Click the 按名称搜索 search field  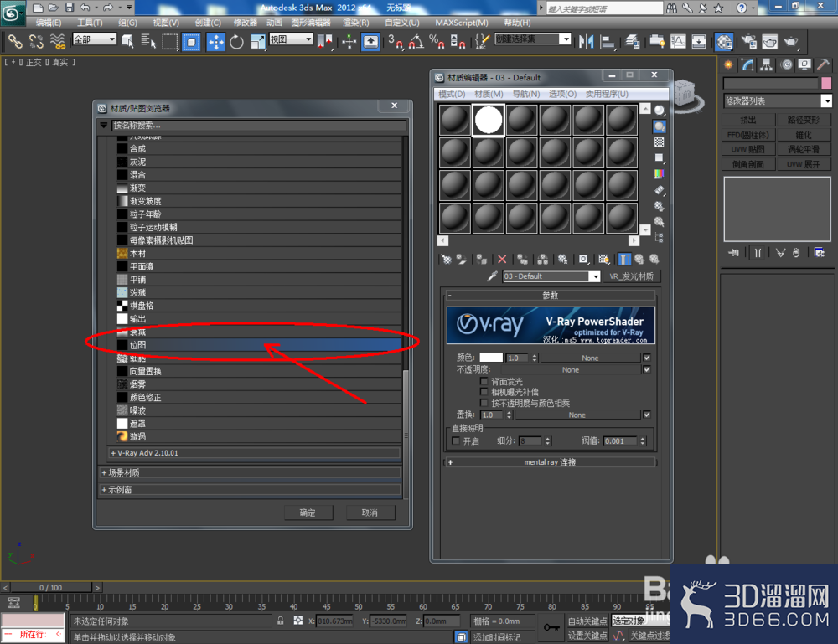coord(259,126)
